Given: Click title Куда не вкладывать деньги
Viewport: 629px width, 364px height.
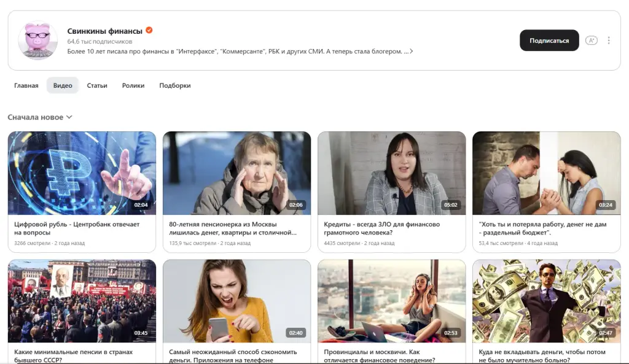Looking at the screenshot, I should [x=542, y=355].
